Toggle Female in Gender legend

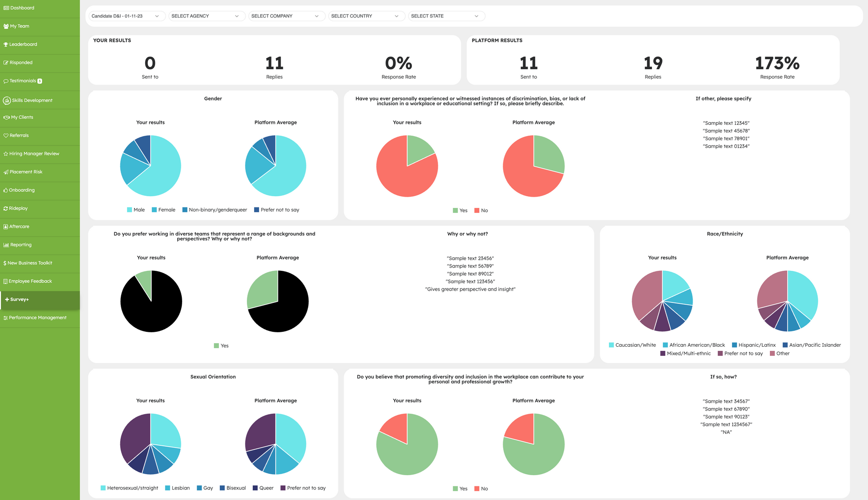click(164, 210)
